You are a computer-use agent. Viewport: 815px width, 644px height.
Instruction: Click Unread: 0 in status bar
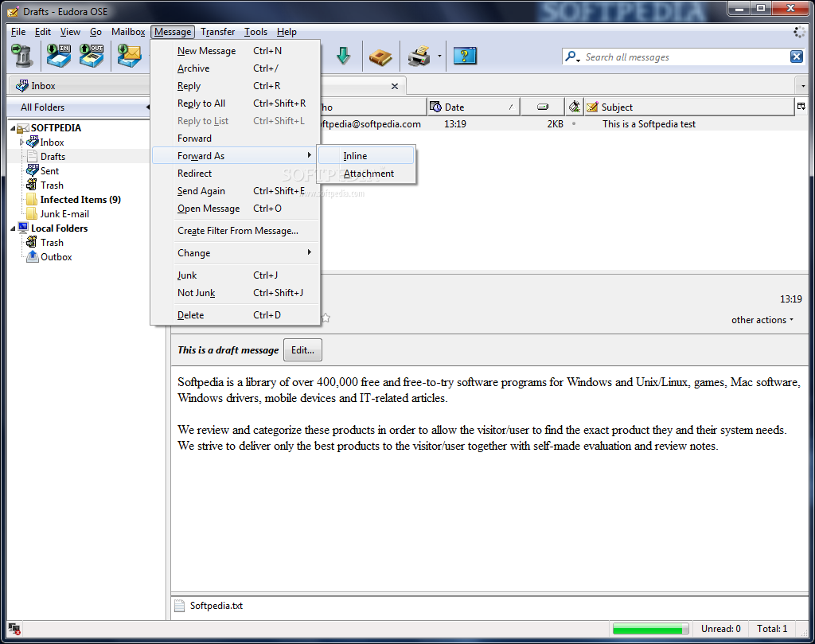click(720, 629)
